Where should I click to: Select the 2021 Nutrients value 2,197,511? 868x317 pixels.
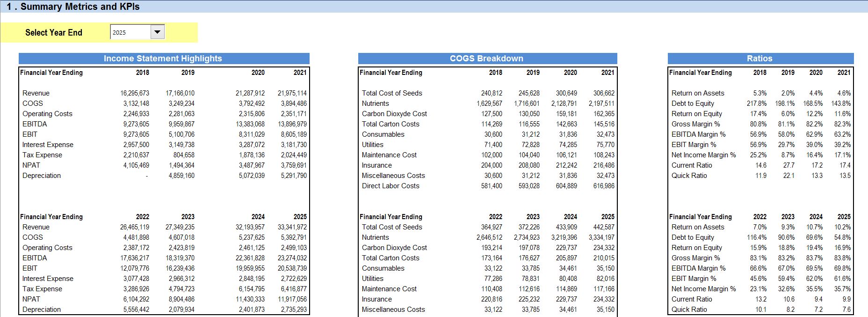click(x=601, y=103)
